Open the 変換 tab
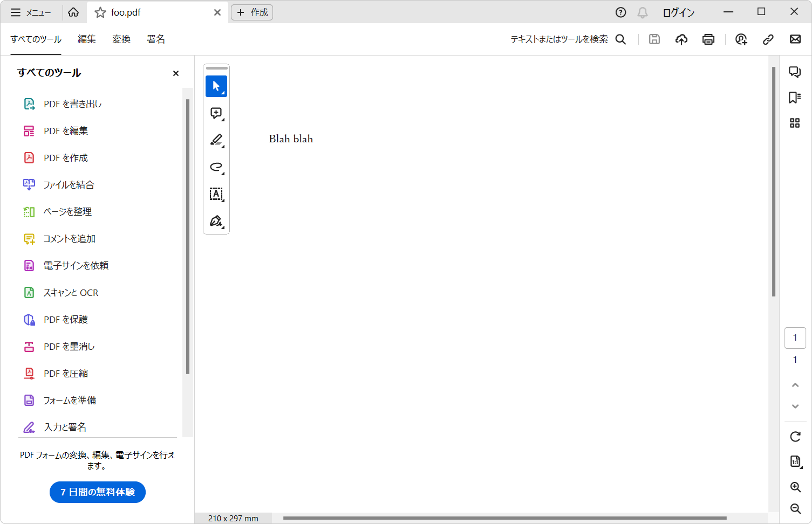This screenshot has height=524, width=812. [121, 39]
